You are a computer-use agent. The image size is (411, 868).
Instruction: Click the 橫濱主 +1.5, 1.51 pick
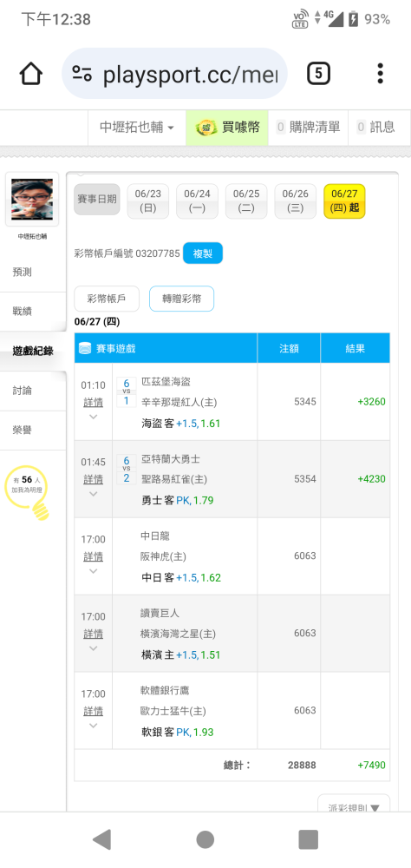[x=181, y=654]
